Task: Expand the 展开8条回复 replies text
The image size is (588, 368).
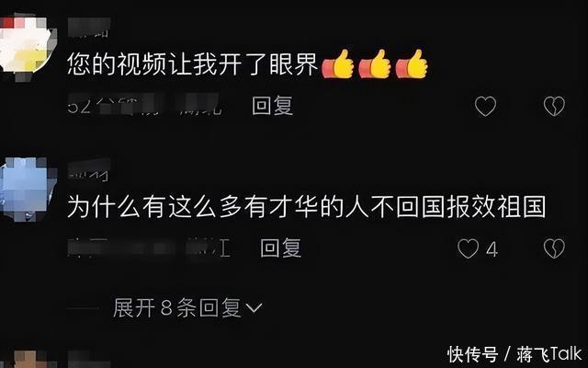Action: click(x=176, y=308)
